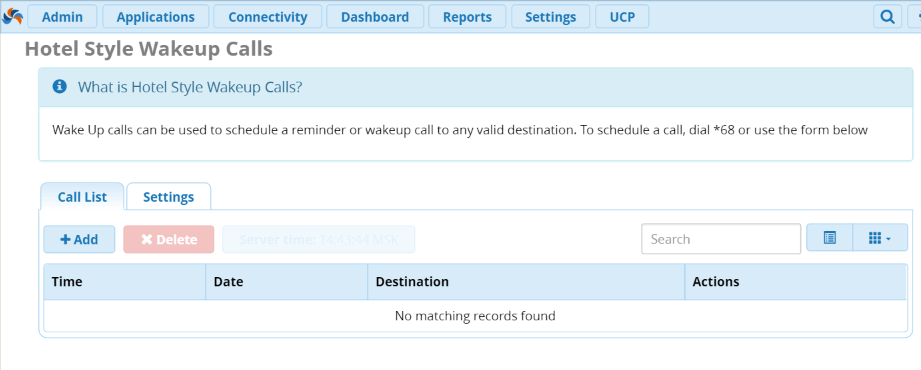The width and height of the screenshot is (921, 370).
Task: Open the Applications menu
Action: click(x=156, y=17)
